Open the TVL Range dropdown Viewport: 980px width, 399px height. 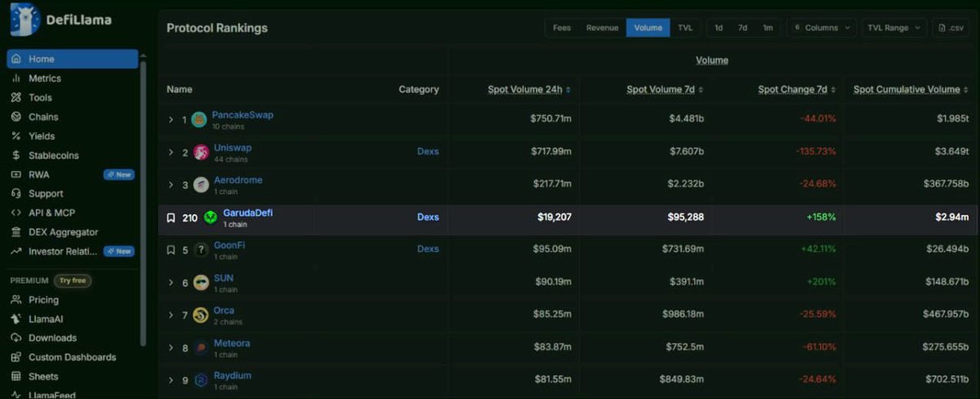point(894,28)
